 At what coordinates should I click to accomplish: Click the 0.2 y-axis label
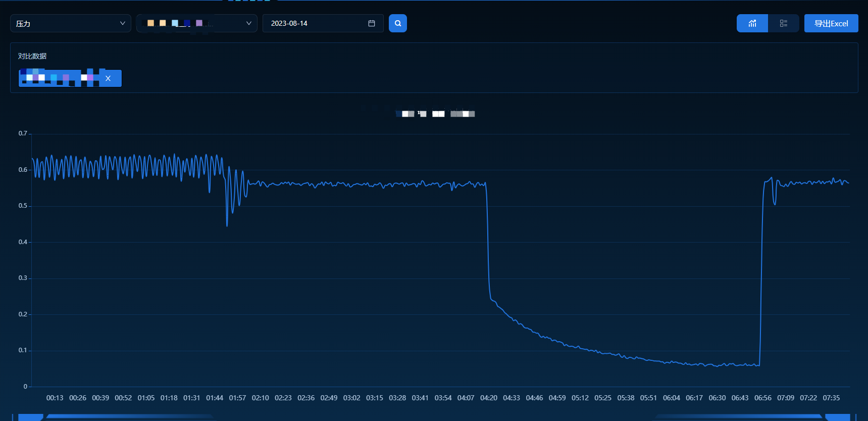pos(23,314)
